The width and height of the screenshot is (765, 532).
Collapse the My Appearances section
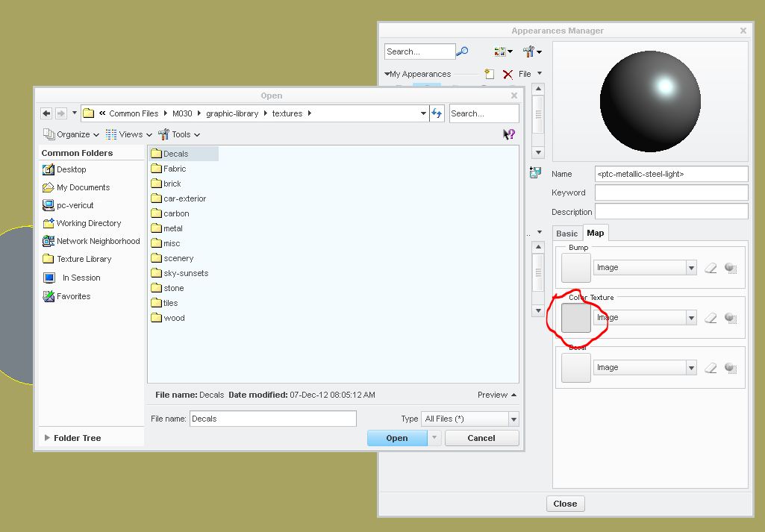387,74
